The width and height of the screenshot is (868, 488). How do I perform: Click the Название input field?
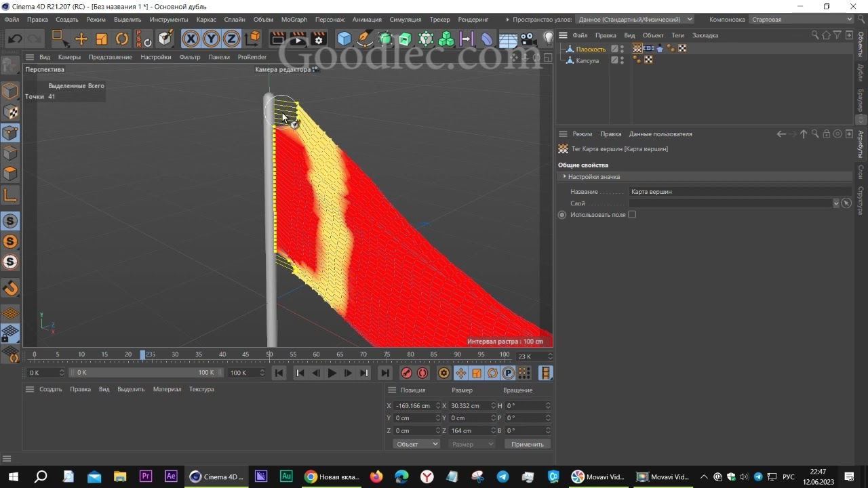[x=739, y=192]
